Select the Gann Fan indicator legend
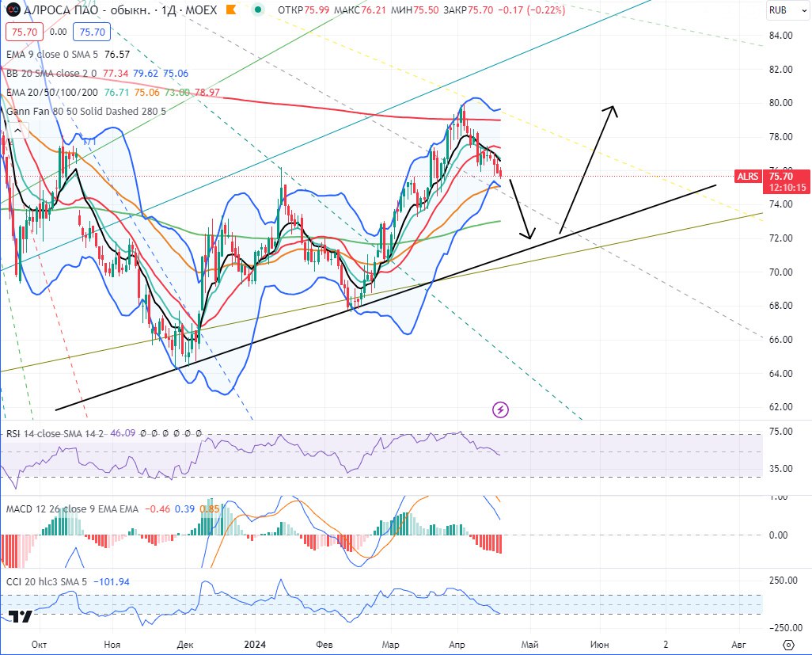This screenshot has width=812, height=655. (86, 112)
